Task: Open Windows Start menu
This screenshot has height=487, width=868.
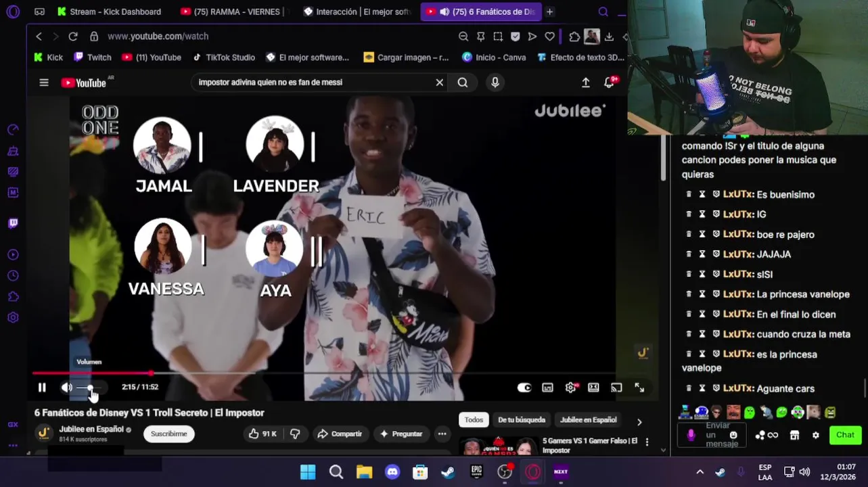Action: pos(308,471)
